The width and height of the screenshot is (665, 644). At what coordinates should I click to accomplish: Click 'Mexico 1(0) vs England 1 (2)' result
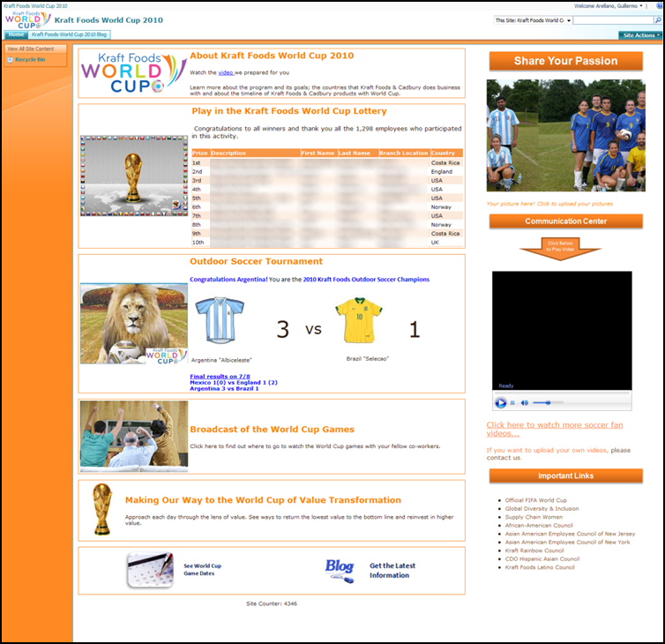click(x=233, y=382)
